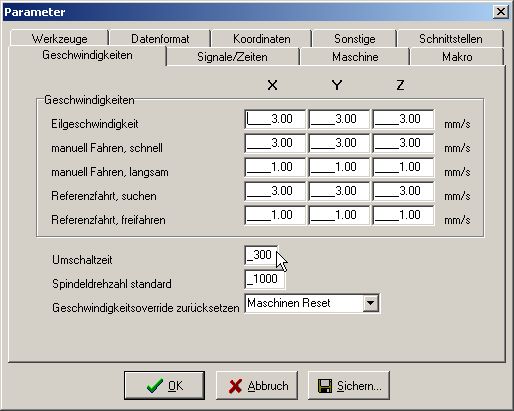Click the Eilgeschwindigkeit label
Screen dimensions: 514x411
pyautogui.click(x=94, y=124)
